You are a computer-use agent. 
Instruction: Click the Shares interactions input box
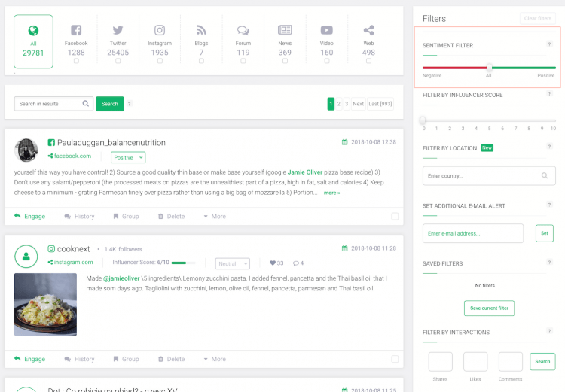point(441,362)
